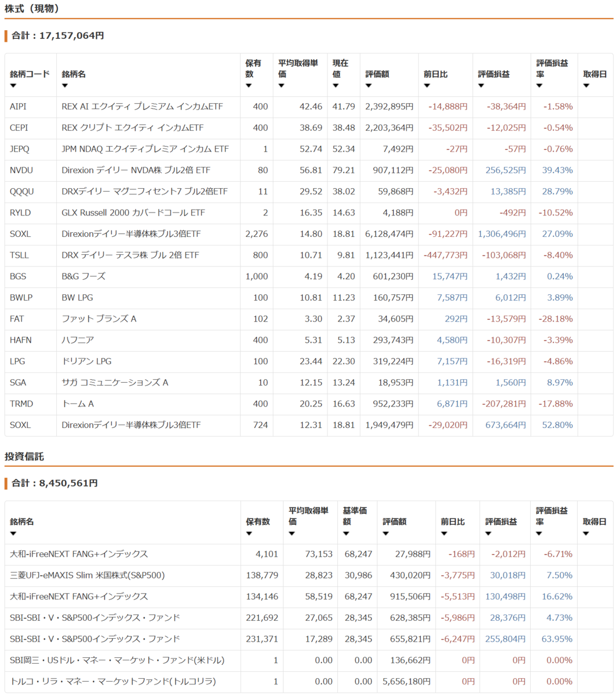The height and width of the screenshot is (695, 616).
Task: Click 三菱UFJ-eMAXIS Slim 米国株式(S&P500) fund
Action: pyautogui.click(x=88, y=575)
